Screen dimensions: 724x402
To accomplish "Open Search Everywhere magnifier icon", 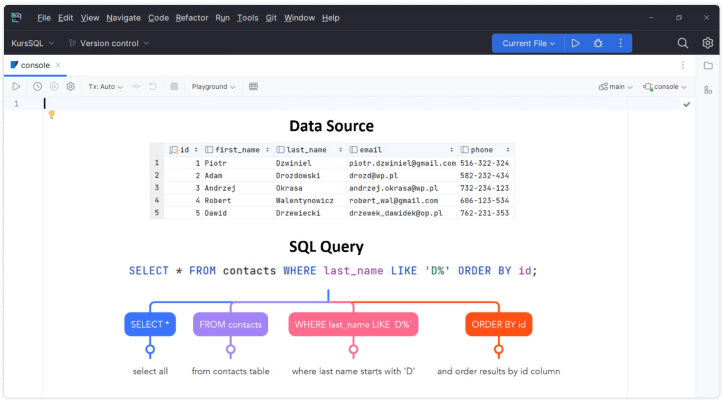I will pyautogui.click(x=683, y=43).
